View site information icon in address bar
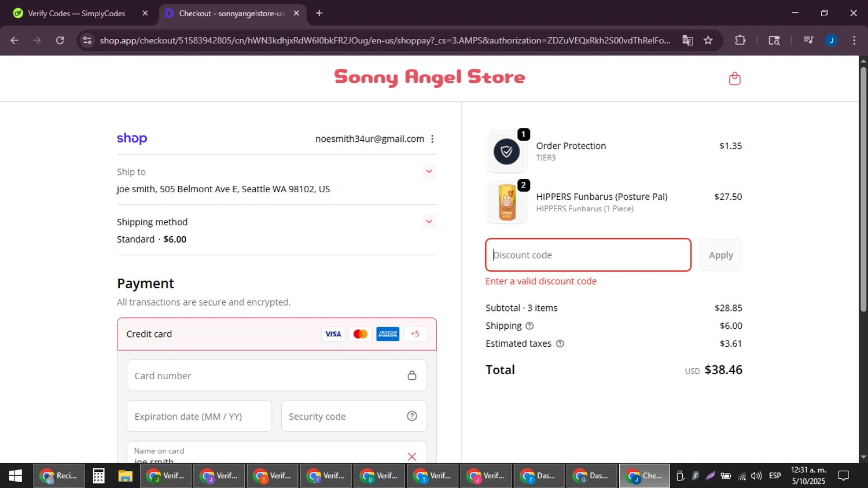This screenshot has width=868, height=488. point(87,41)
